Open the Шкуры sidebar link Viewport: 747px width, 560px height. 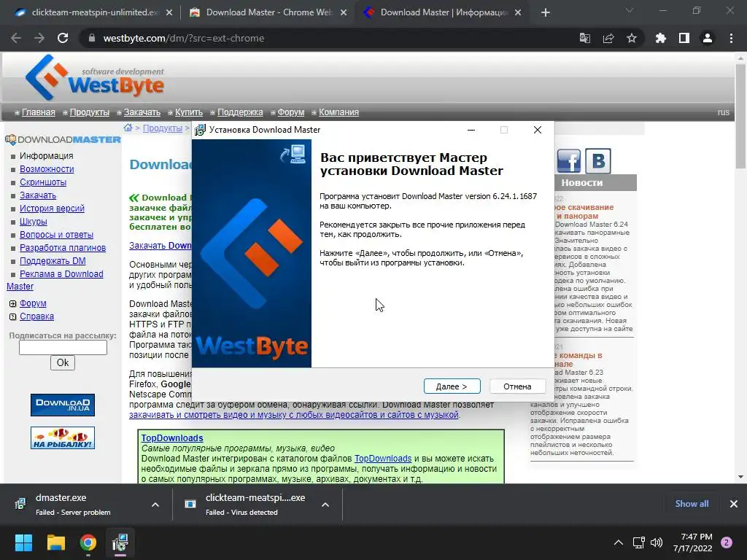(x=34, y=222)
